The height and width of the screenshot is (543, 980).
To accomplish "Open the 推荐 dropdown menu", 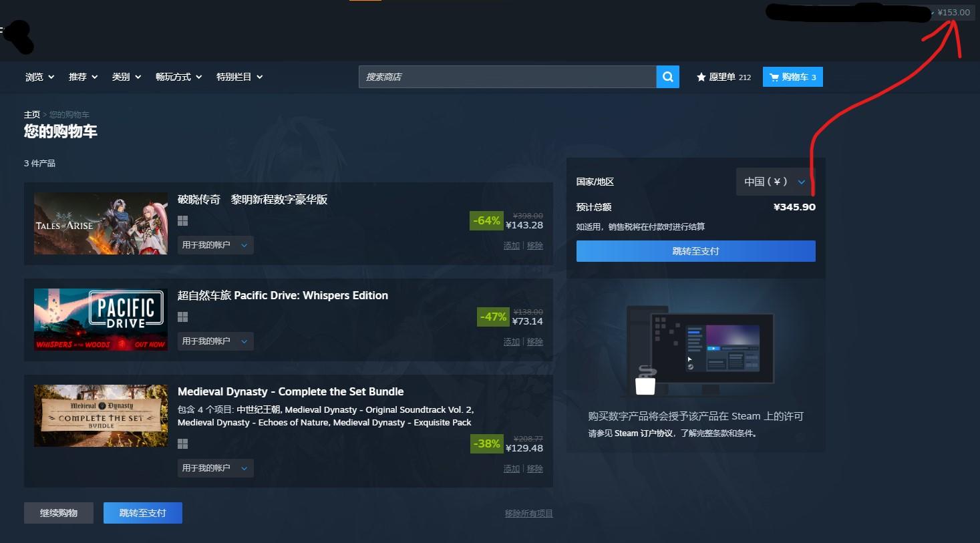I will click(84, 77).
